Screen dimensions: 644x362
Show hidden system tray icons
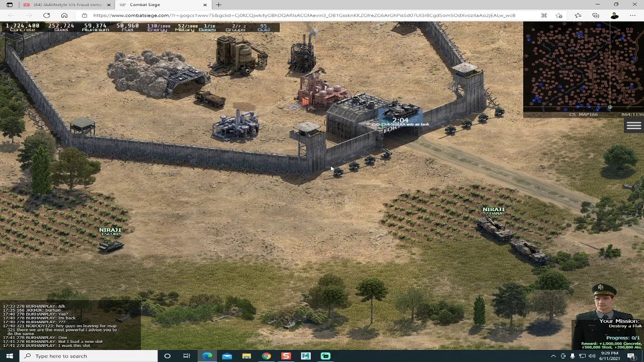pyautogui.click(x=553, y=356)
